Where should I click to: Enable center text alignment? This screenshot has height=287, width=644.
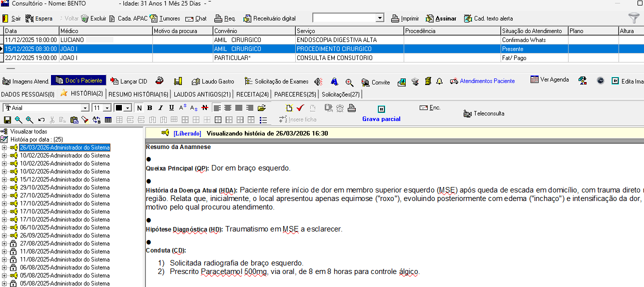[228, 108]
